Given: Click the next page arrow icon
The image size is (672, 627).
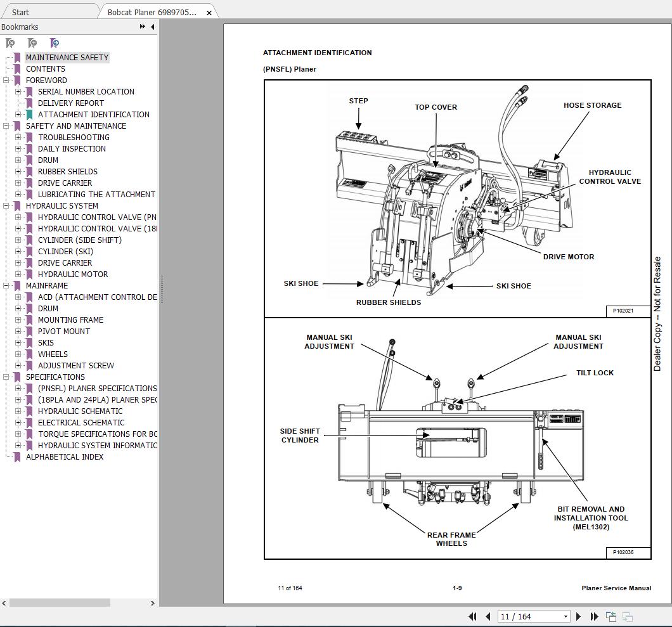Looking at the screenshot, I should pyautogui.click(x=578, y=616).
